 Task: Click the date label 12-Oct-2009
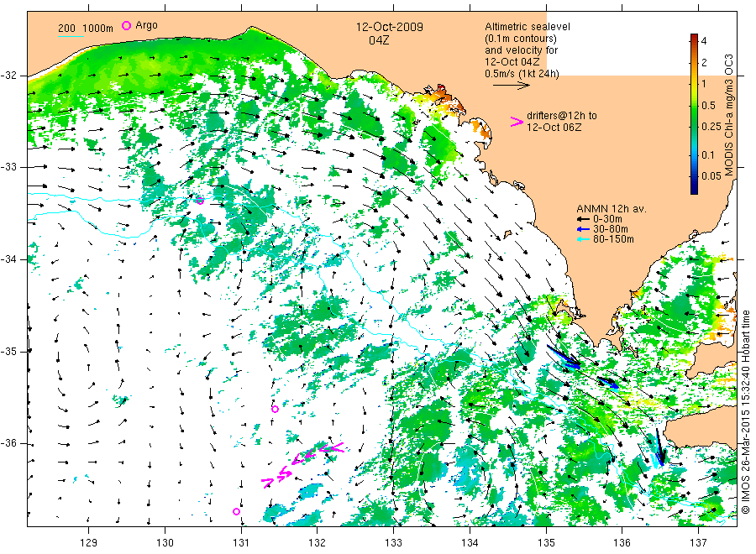click(x=390, y=27)
